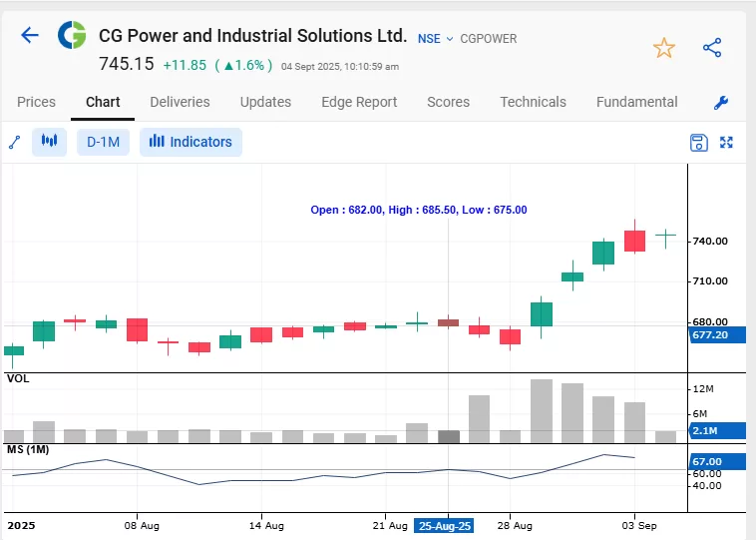Click the CG Power company logo

(x=72, y=35)
